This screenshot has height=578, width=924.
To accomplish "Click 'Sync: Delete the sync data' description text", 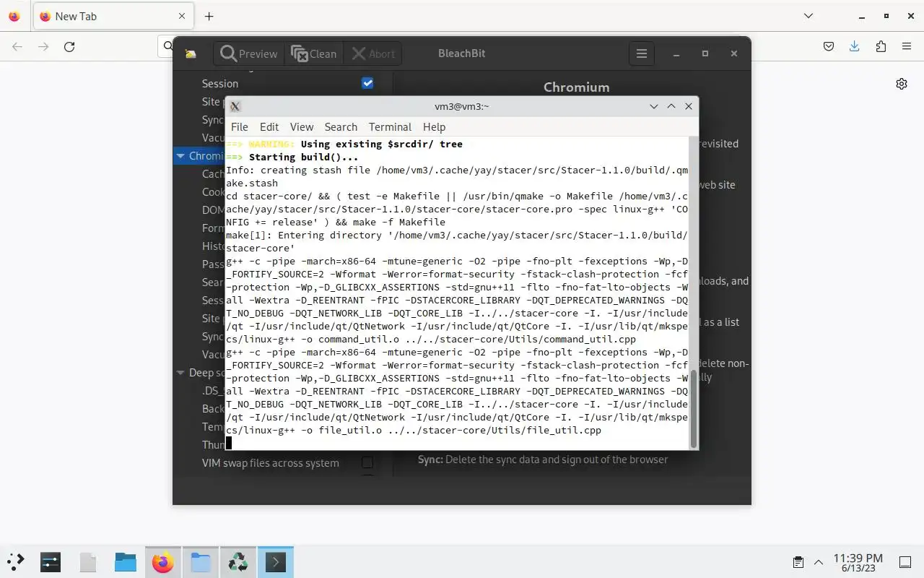I will 543,459.
